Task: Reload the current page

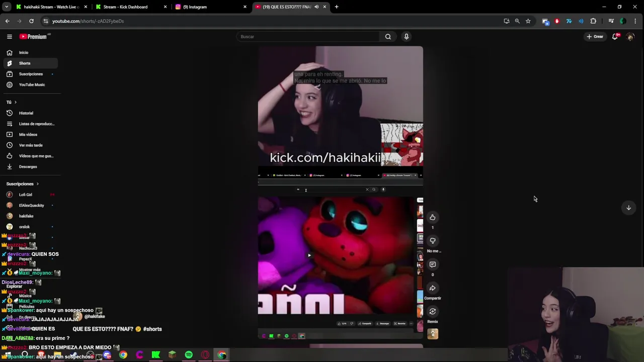Action: pos(31,21)
